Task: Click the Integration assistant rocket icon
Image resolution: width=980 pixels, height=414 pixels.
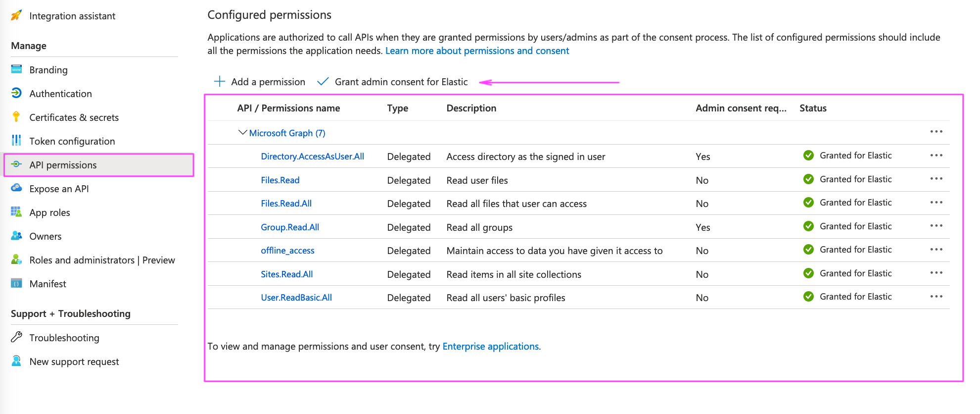Action: 16,15
